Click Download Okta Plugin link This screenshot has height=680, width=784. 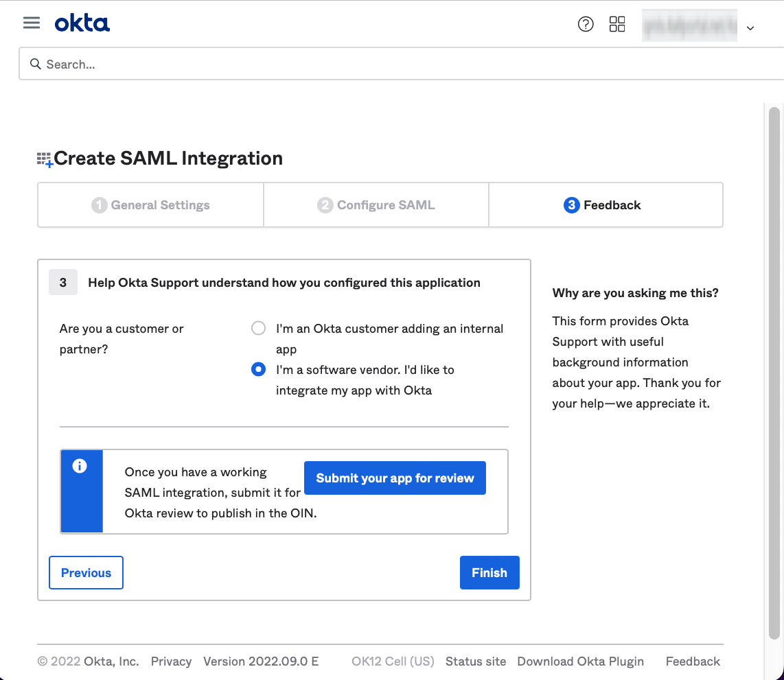click(x=581, y=661)
